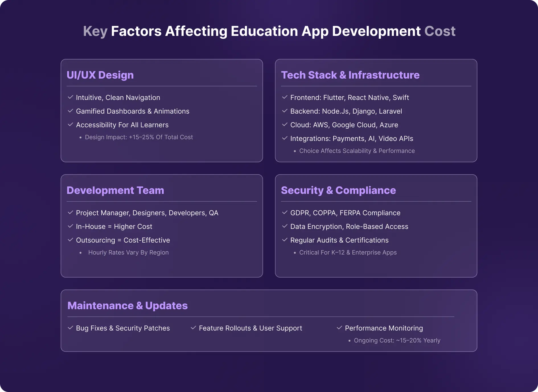Select the Tech Stack & Infrastructure heading
Viewport: 538px width, 392px height.
coord(350,75)
